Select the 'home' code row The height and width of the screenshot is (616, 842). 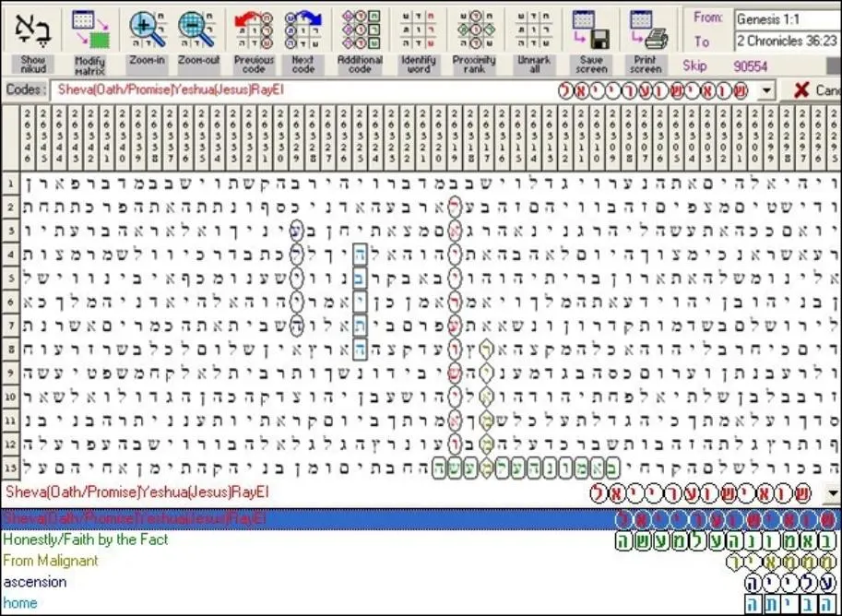pyautogui.click(x=421, y=603)
